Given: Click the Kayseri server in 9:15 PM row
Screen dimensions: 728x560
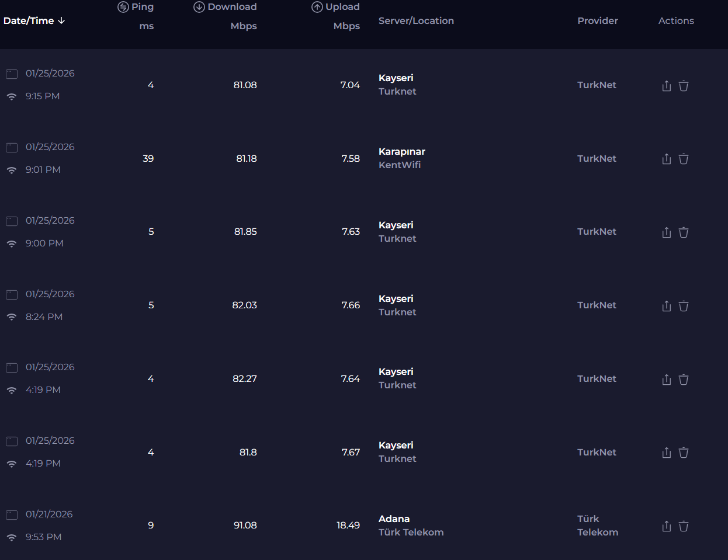Looking at the screenshot, I should pos(396,78).
